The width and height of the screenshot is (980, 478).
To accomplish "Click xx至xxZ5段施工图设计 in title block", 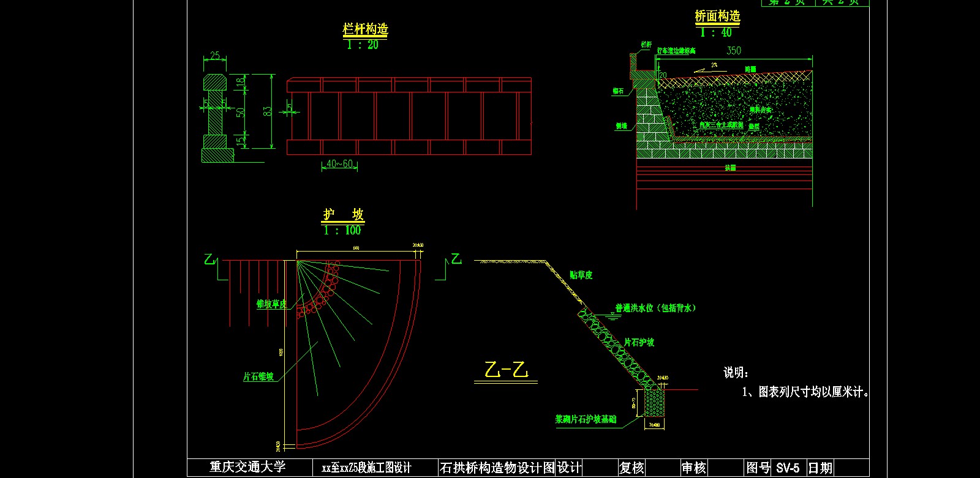I will click(367, 468).
